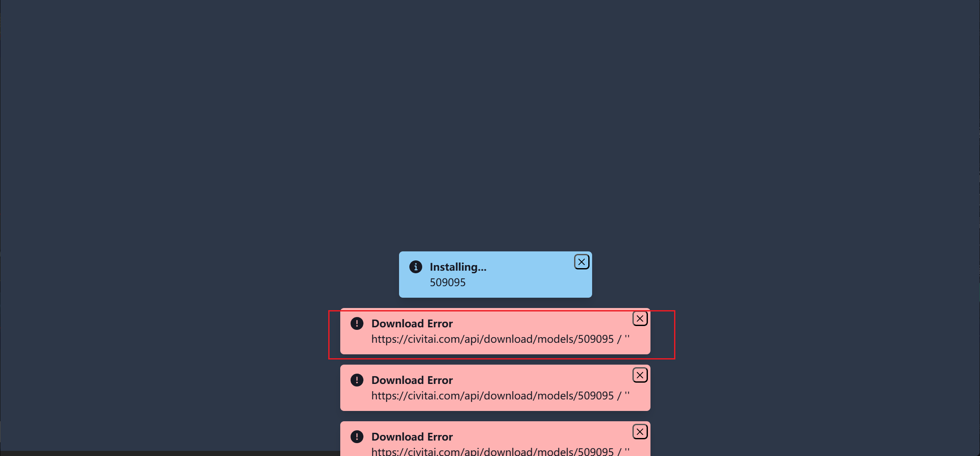Close the middle Download Error toast
This screenshot has width=980, height=456.
[x=640, y=375]
